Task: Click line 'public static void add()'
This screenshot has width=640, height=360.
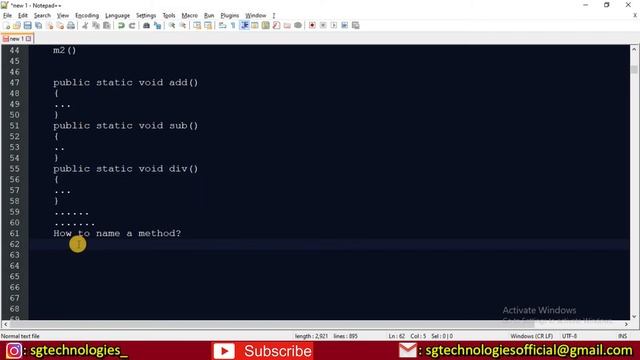Action: click(x=125, y=82)
